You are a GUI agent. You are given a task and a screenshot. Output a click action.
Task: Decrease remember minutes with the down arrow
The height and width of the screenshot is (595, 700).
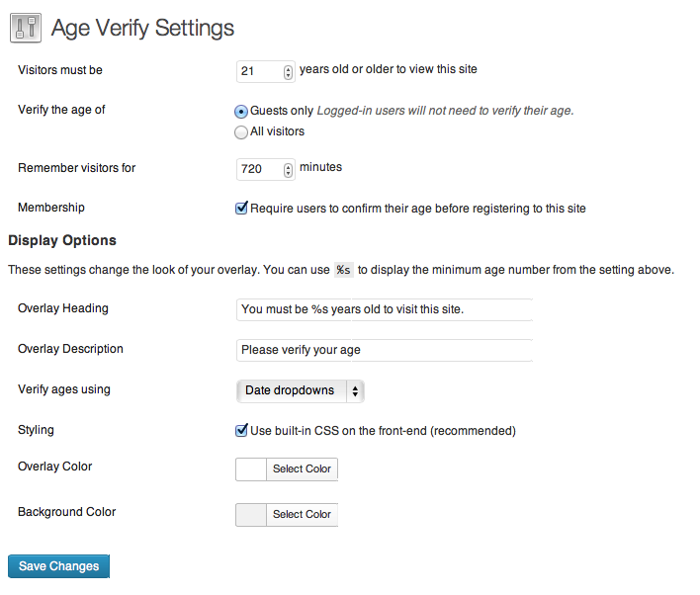288,173
